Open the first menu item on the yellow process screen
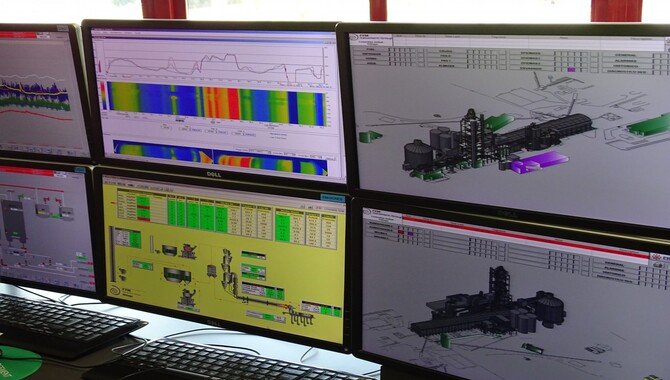Image resolution: width=670 pixels, height=380 pixels. pyautogui.click(x=109, y=182)
